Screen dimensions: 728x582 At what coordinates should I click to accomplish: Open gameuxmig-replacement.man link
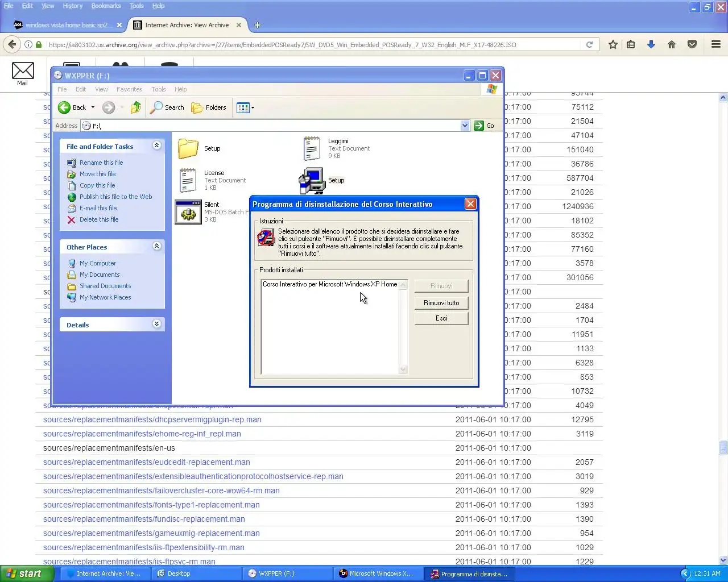click(151, 533)
